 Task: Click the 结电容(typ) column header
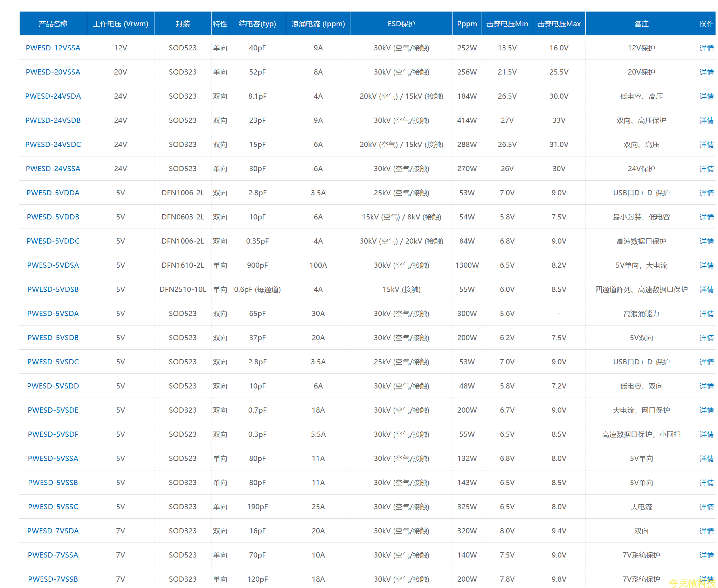[x=257, y=23]
